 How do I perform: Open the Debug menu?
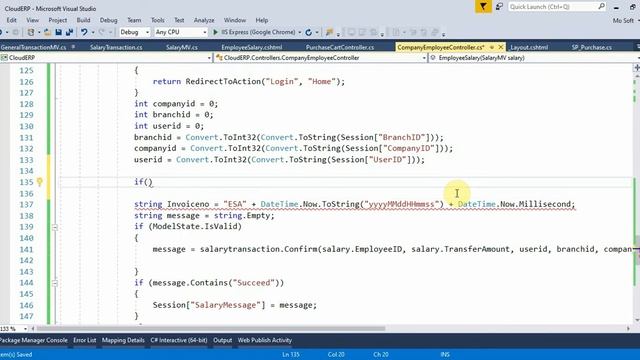tap(108, 20)
